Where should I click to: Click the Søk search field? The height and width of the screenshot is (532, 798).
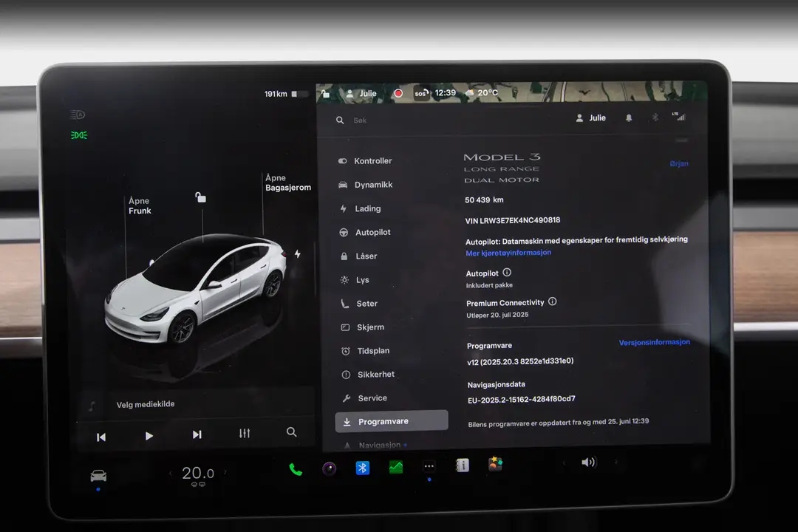click(x=360, y=120)
